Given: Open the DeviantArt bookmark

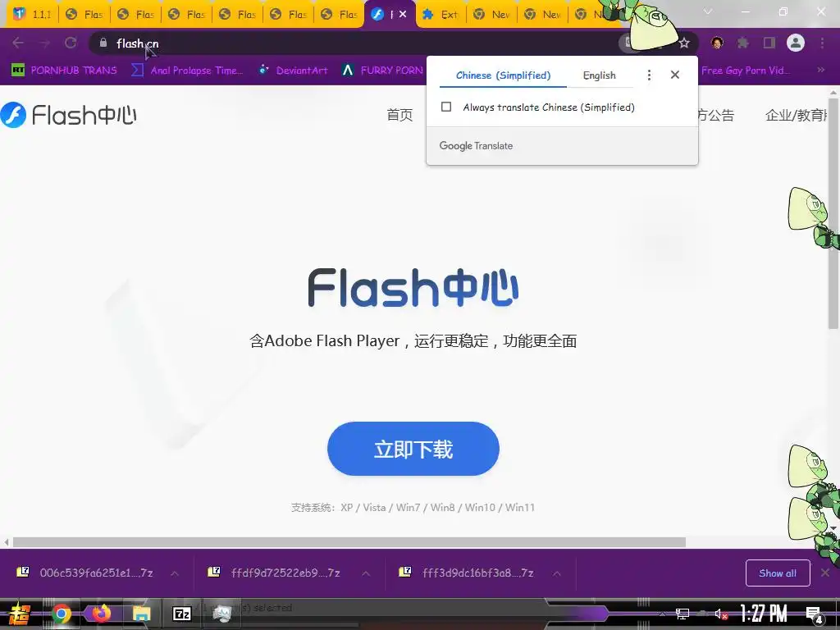Looking at the screenshot, I should tap(294, 71).
